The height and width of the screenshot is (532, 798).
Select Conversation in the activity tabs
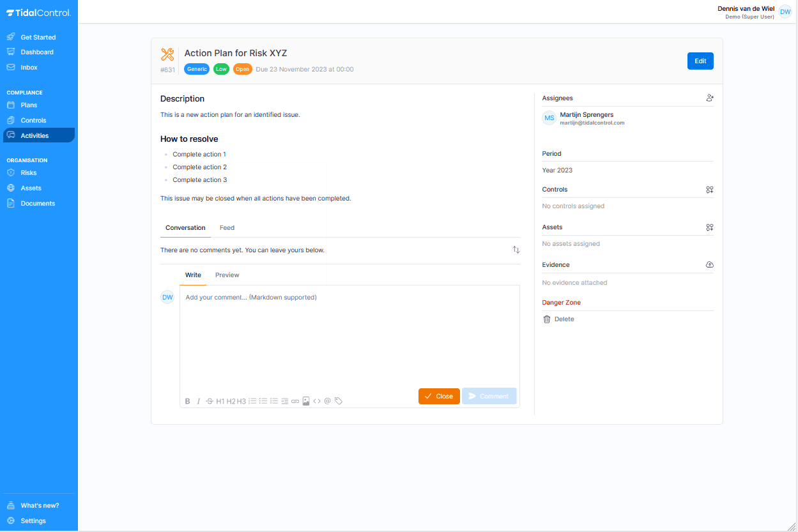(x=185, y=227)
